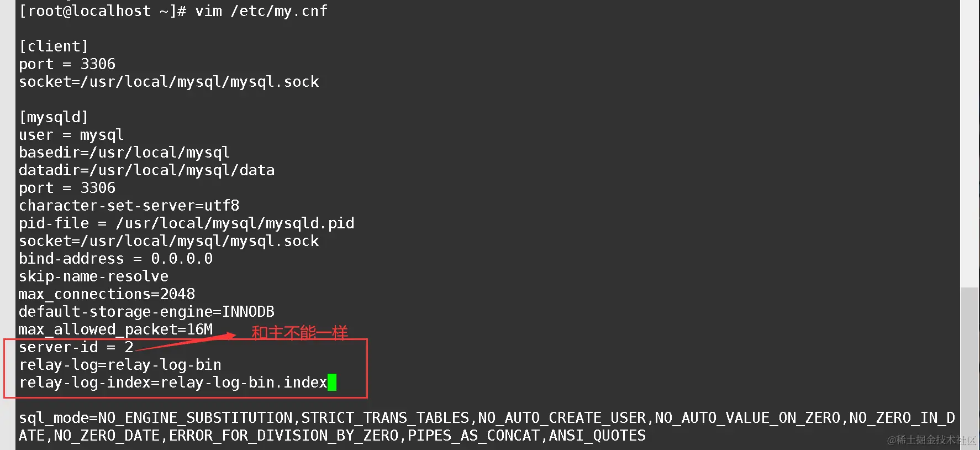Click the [mysqld] section header
Image resolution: width=980 pixels, height=450 pixels.
[54, 117]
